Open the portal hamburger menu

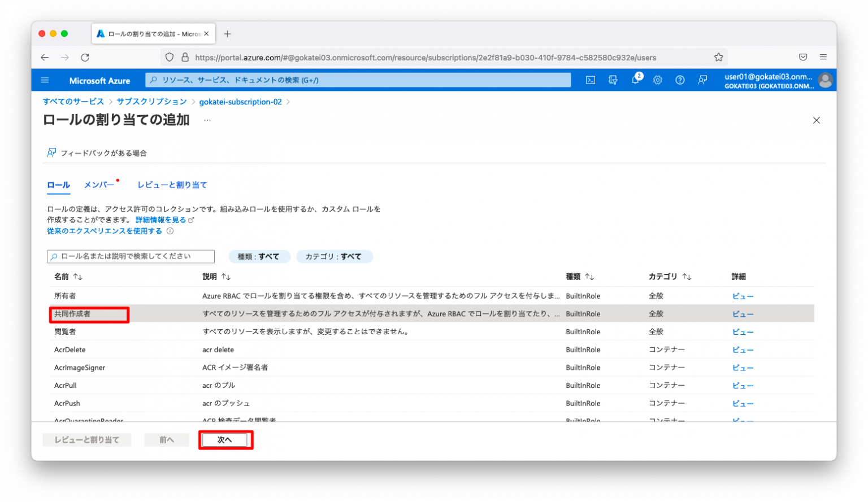45,80
